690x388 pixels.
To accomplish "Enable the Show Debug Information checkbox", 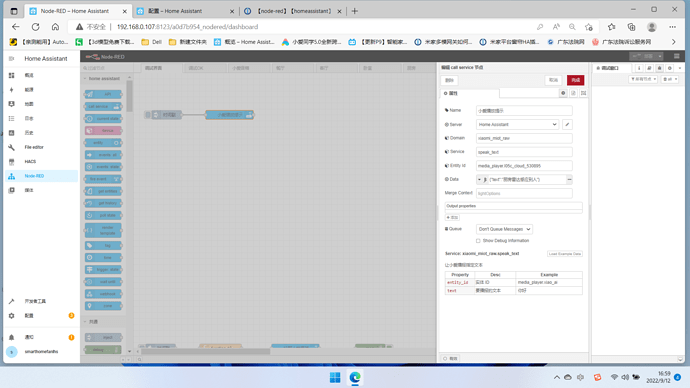I will click(x=478, y=241).
